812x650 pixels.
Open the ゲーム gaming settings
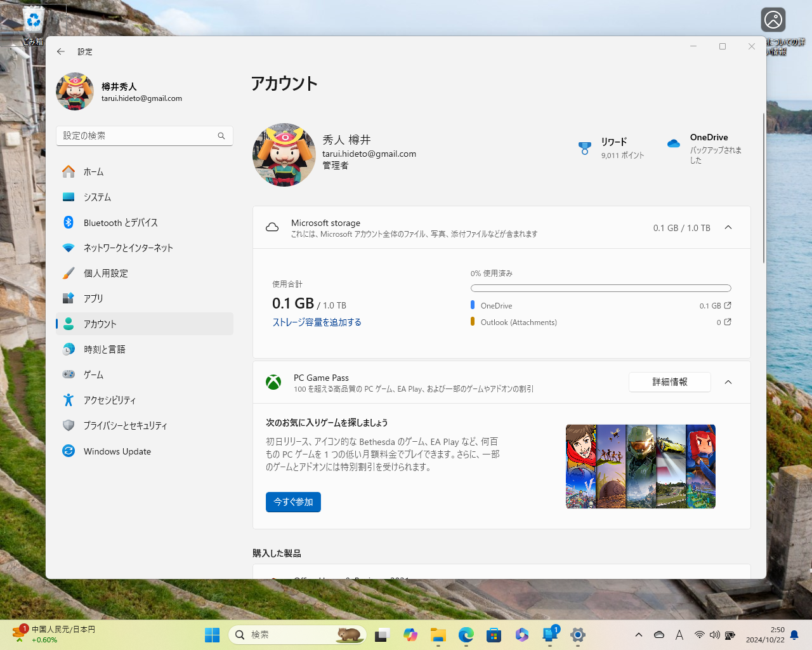(145, 375)
